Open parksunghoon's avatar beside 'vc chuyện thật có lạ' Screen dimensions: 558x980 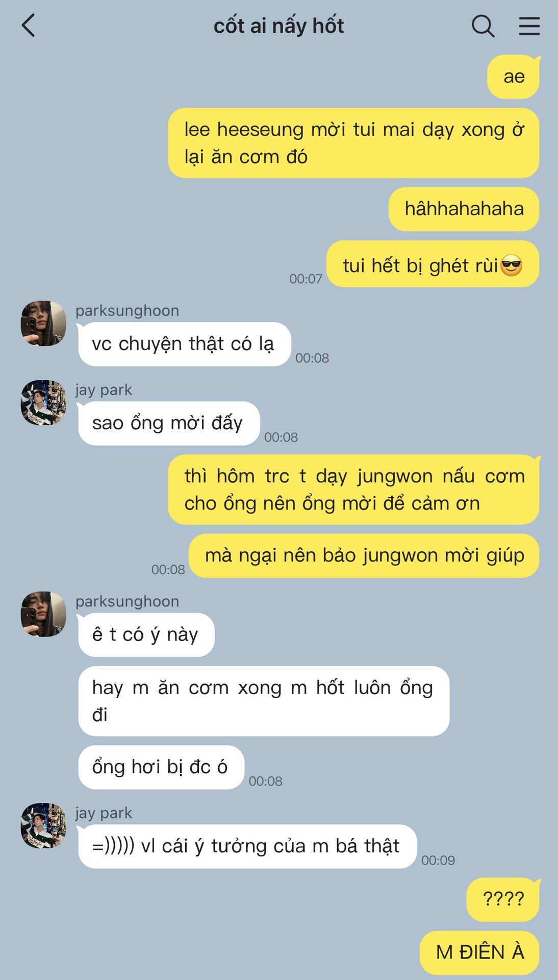[43, 323]
